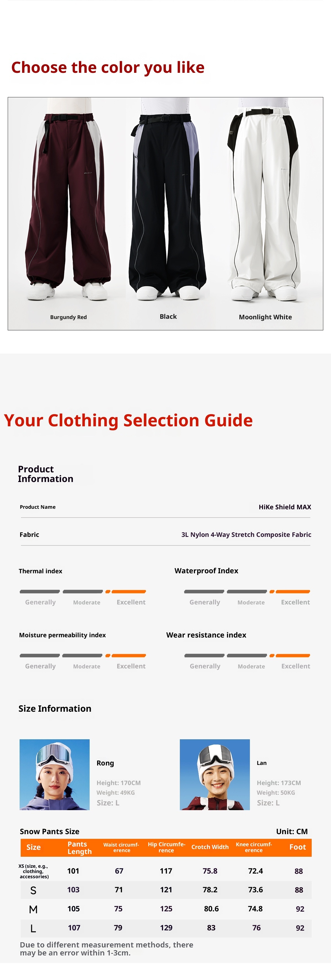Click the "Crotch Width" column header
Screen dimensions: 331x980
(210, 847)
